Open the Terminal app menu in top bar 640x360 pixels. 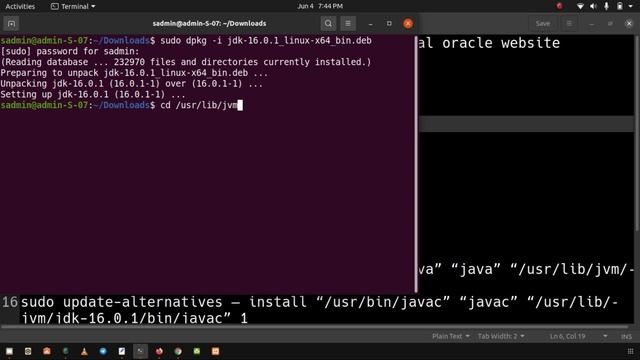point(73,6)
